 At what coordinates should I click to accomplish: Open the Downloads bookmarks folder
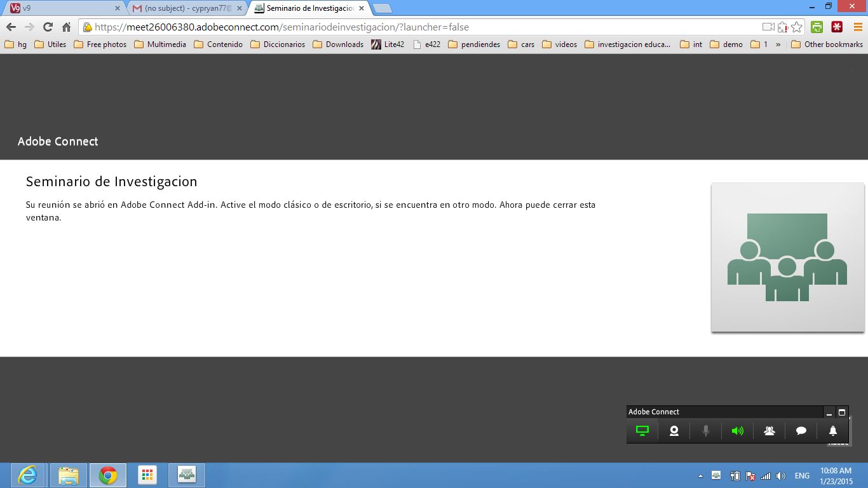tap(338, 44)
